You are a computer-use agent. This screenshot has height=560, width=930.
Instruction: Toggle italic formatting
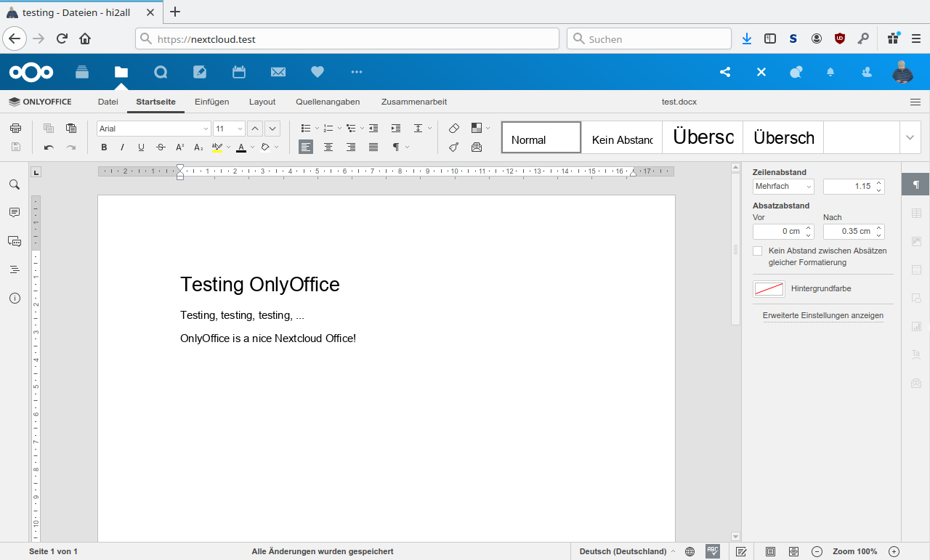[x=122, y=147]
